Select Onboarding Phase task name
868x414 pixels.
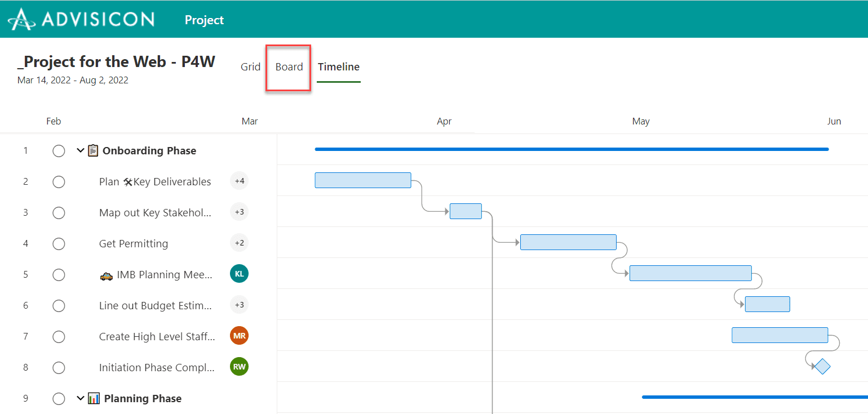coord(149,151)
